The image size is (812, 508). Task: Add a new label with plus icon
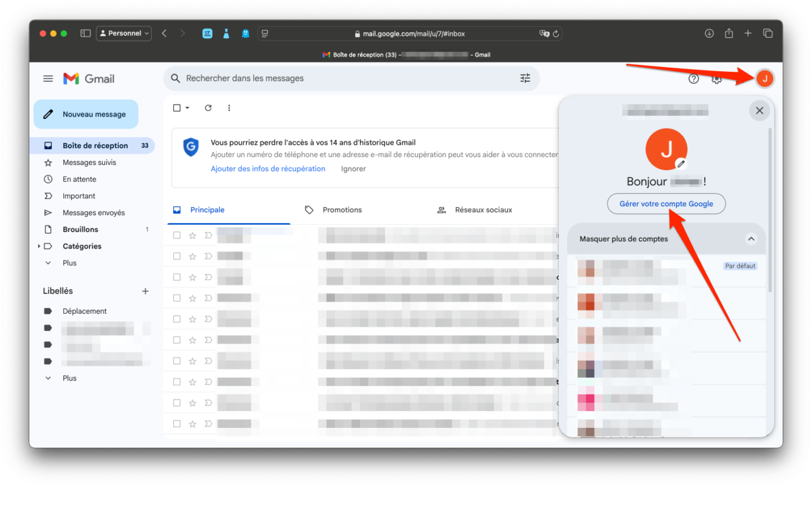[145, 291]
